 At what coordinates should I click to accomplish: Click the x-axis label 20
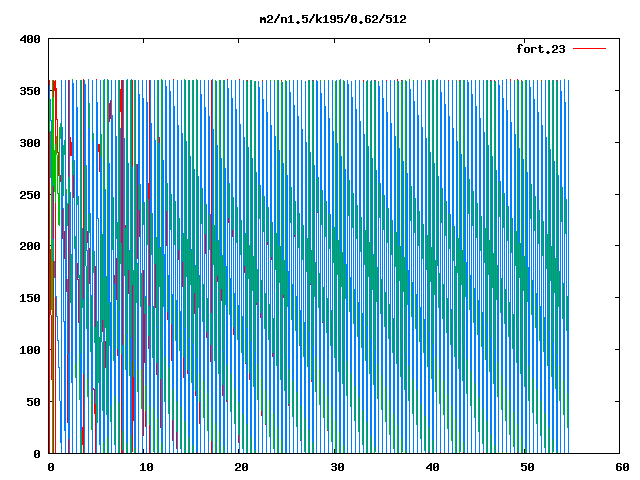(x=241, y=467)
